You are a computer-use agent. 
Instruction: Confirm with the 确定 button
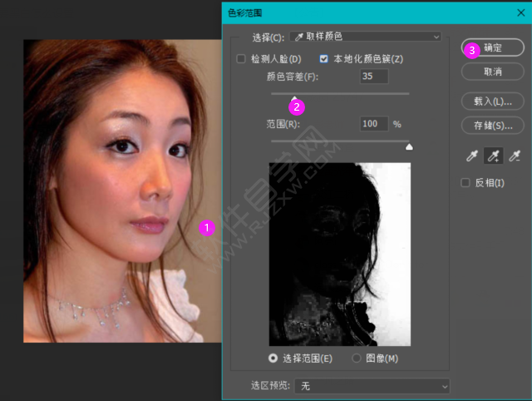pos(493,47)
